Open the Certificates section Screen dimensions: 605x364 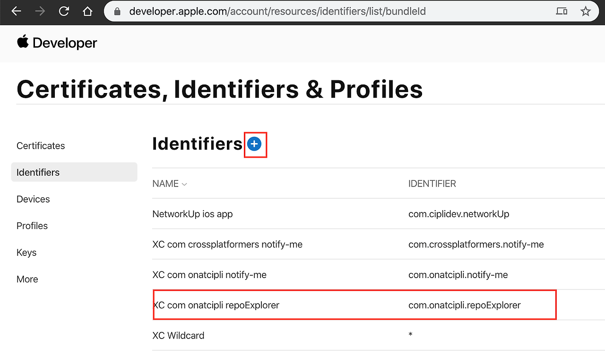click(41, 146)
